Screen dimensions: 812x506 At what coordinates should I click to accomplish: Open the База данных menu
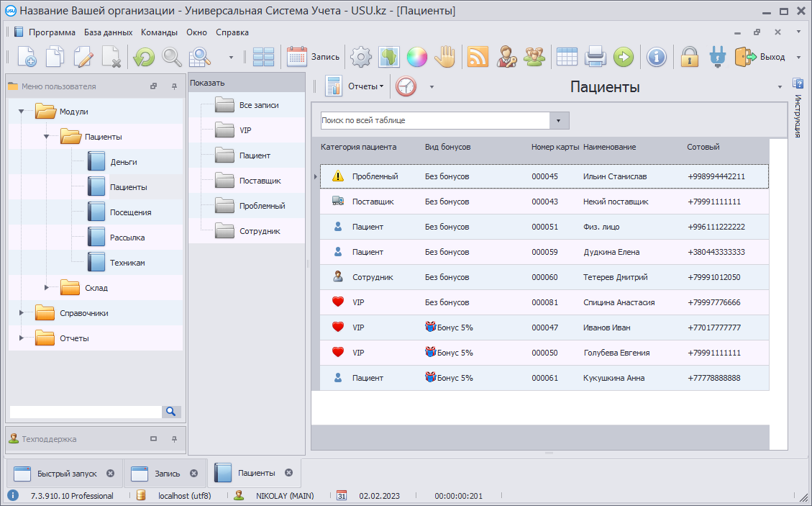(108, 32)
